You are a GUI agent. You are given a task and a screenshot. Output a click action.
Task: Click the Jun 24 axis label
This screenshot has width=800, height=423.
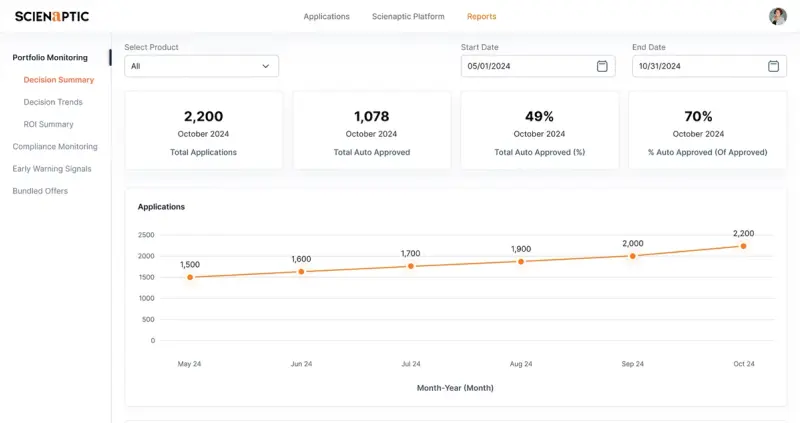coord(301,364)
